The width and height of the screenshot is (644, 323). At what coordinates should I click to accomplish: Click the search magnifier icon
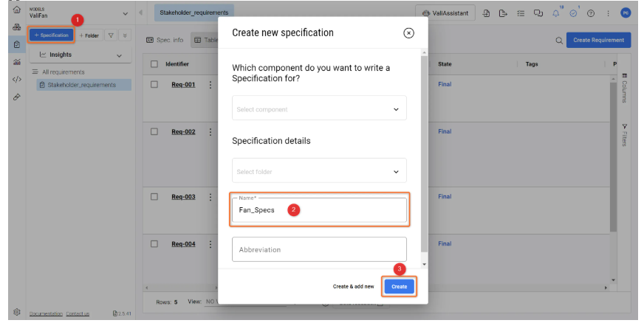(x=559, y=41)
